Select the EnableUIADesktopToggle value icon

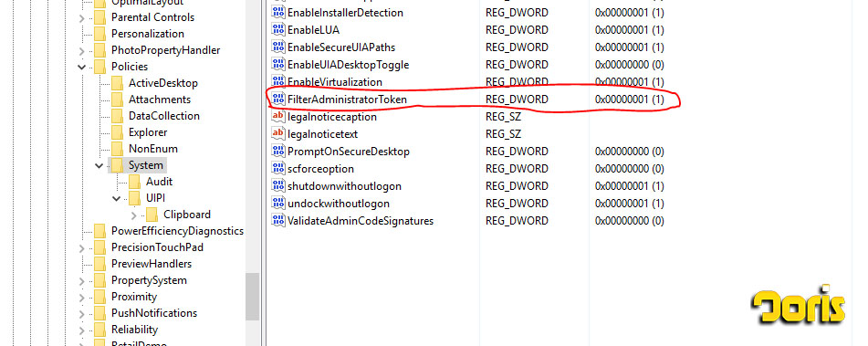coord(277,64)
